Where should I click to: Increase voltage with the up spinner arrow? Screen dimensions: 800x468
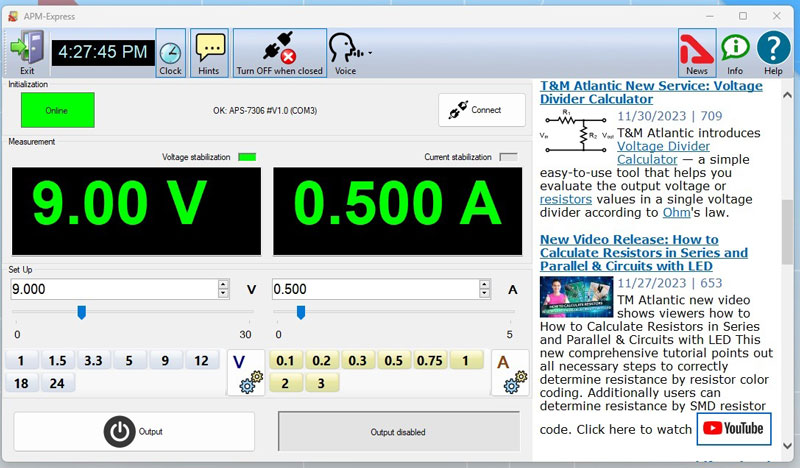[223, 284]
